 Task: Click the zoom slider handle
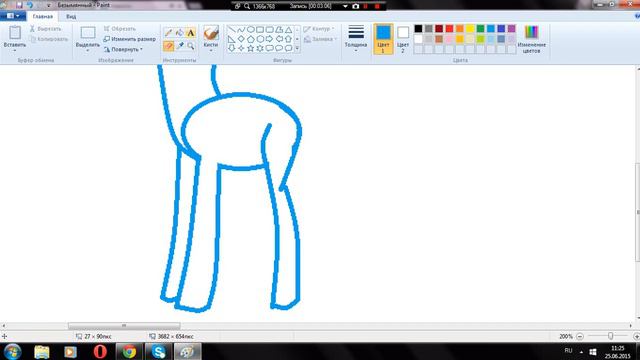610,336
